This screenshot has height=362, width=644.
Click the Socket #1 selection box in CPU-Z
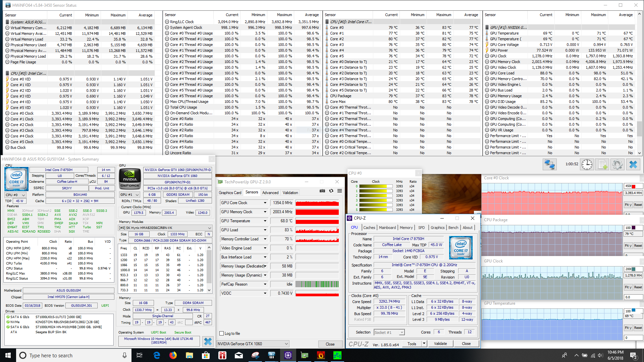[x=389, y=333]
